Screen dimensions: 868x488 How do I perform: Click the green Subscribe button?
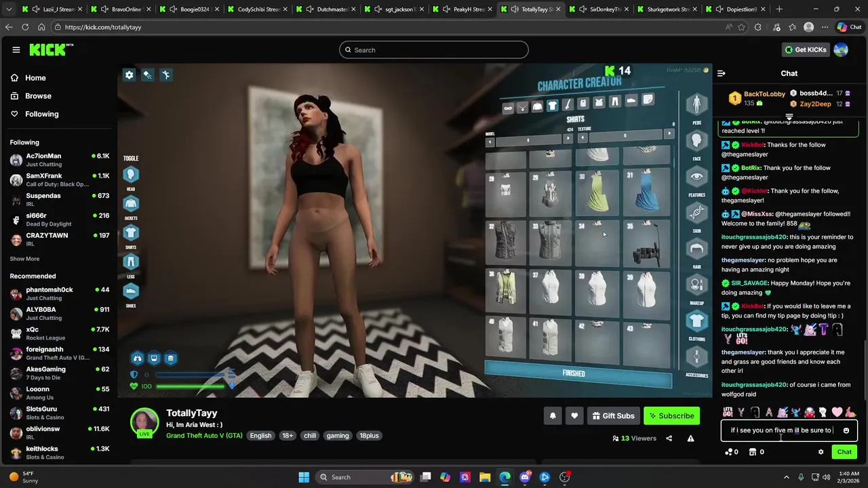[x=671, y=415]
